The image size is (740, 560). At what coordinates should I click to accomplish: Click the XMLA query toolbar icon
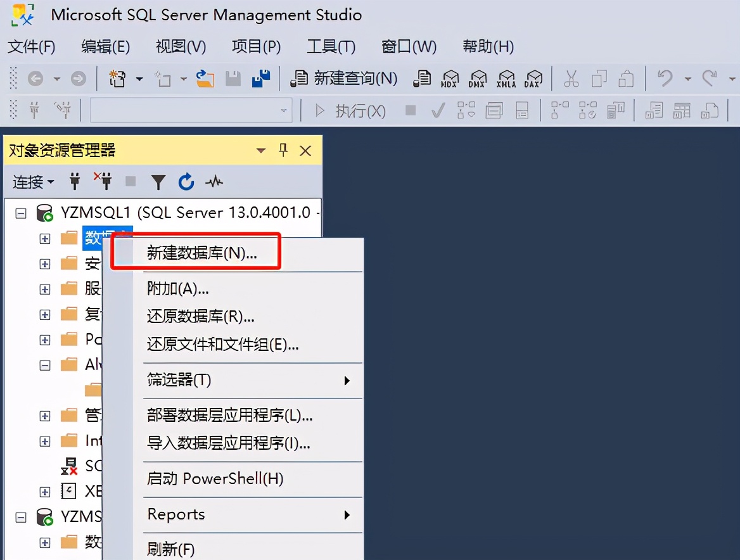click(x=506, y=79)
